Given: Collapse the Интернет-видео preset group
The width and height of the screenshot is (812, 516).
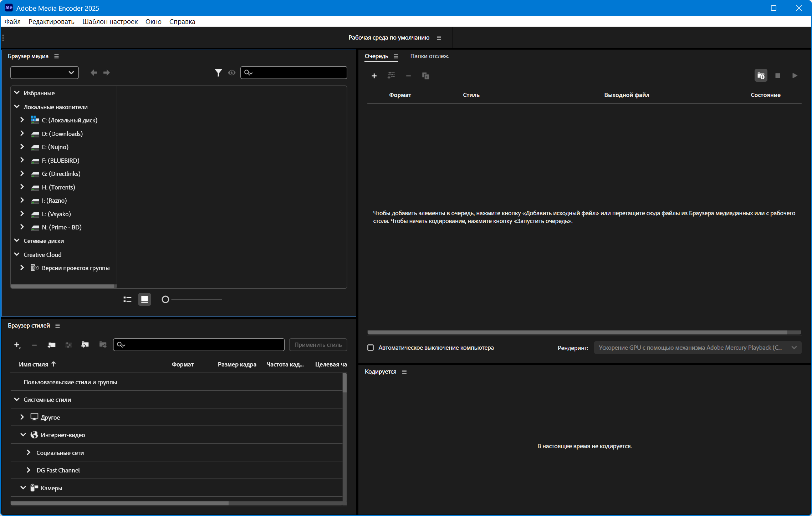Looking at the screenshot, I should pos(23,435).
